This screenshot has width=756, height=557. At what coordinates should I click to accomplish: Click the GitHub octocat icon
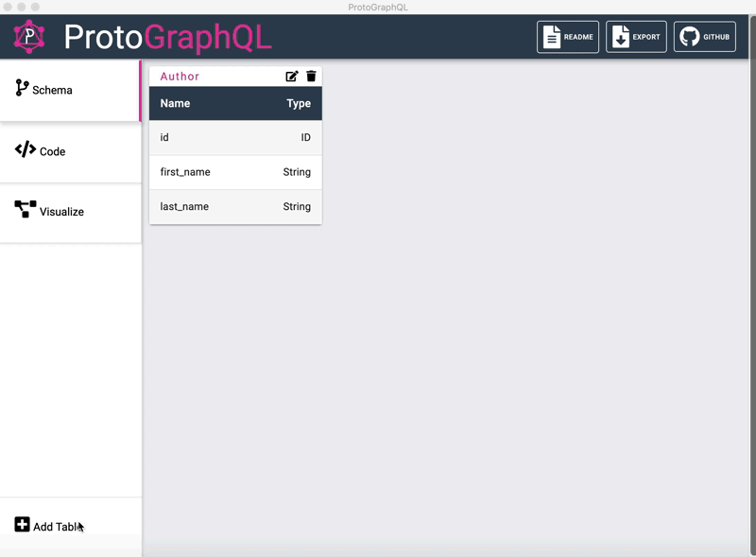690,37
